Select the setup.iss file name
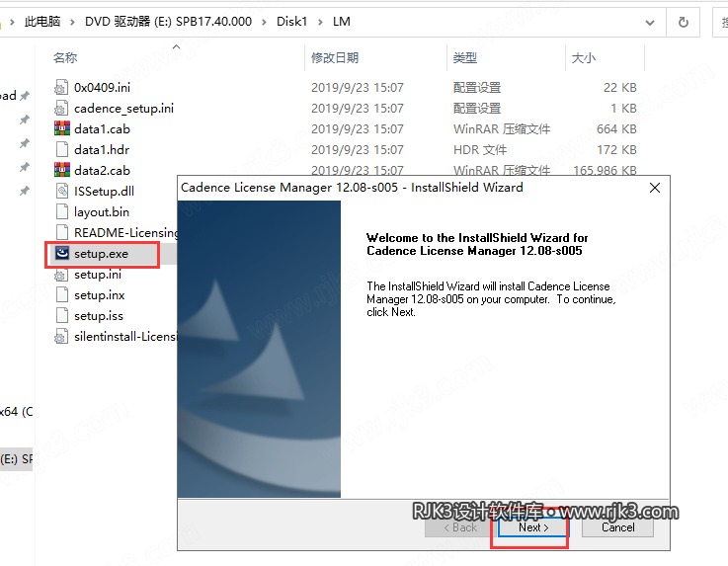 (99, 316)
